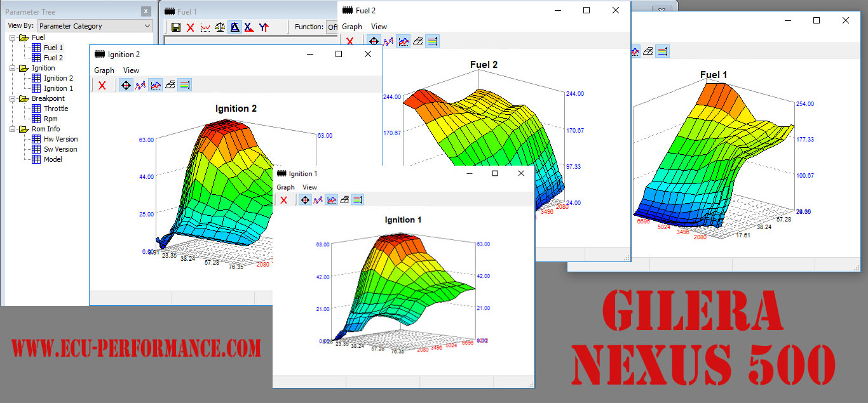Open the Graph menu in Fuel 2 window
The width and height of the screenshot is (868, 403).
(352, 27)
